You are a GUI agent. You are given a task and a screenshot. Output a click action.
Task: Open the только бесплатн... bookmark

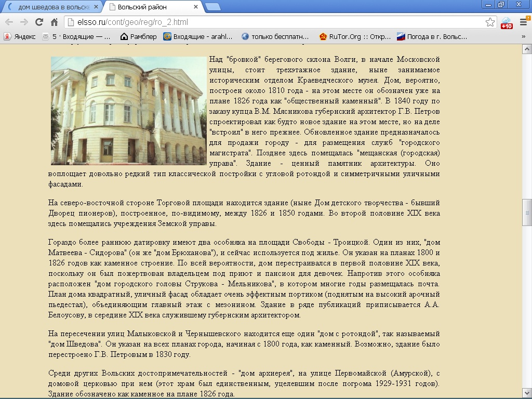[x=275, y=37]
